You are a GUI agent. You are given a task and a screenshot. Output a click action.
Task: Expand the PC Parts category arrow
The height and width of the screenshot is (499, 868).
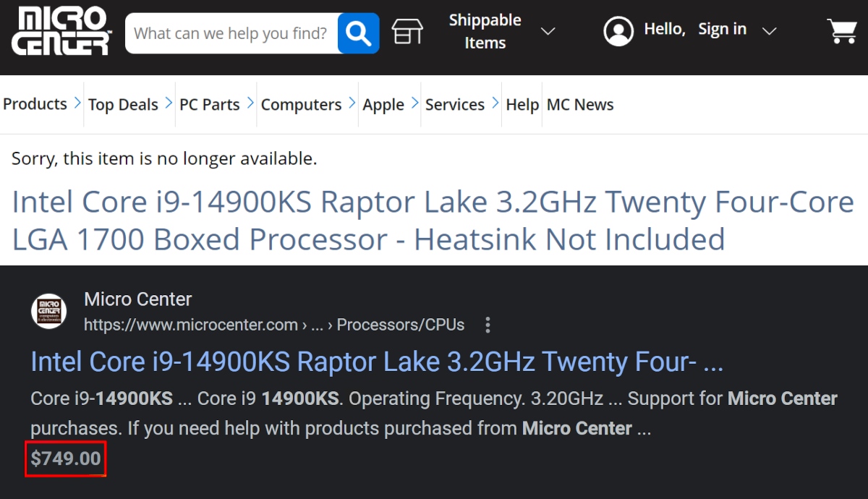click(x=250, y=103)
